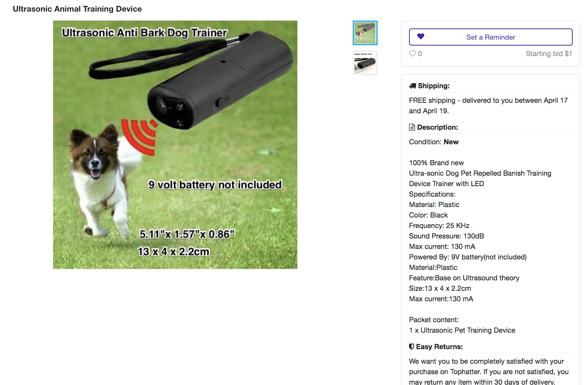This screenshot has height=385, width=588.
Task: Click the Packet content line
Action: pos(434,320)
